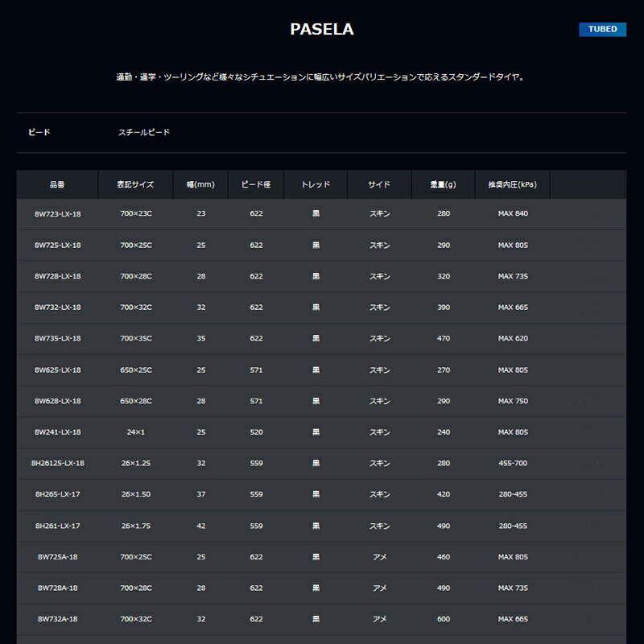
Task: Select part number 8W728A-18
Action: (57, 588)
